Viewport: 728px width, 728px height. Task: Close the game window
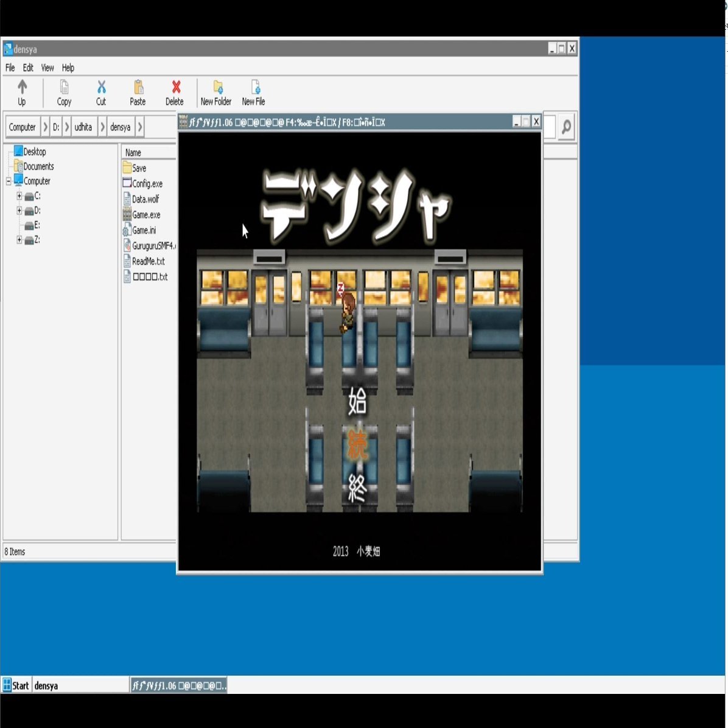(536, 122)
